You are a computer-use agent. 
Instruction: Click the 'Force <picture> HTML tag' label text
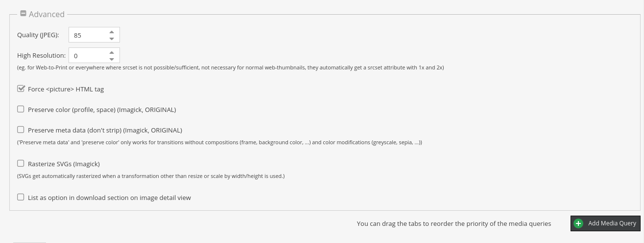pos(66,89)
